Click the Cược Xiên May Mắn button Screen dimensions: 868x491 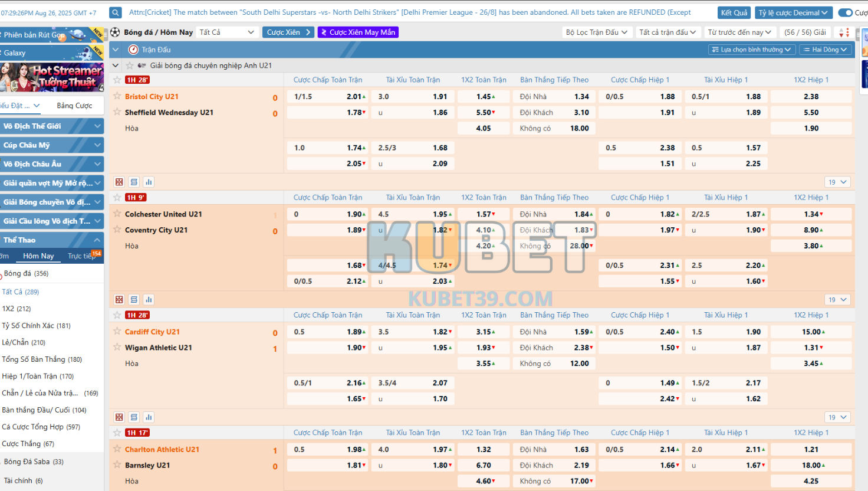tap(358, 32)
